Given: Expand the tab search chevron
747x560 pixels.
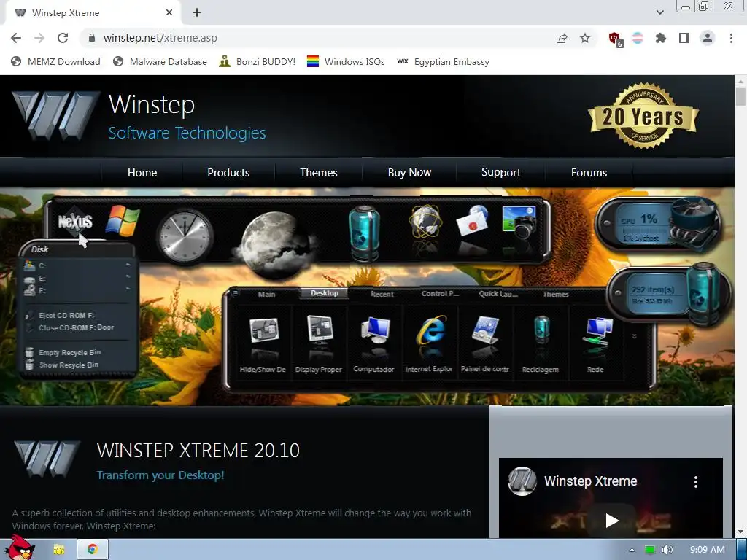Looking at the screenshot, I should (659, 12).
